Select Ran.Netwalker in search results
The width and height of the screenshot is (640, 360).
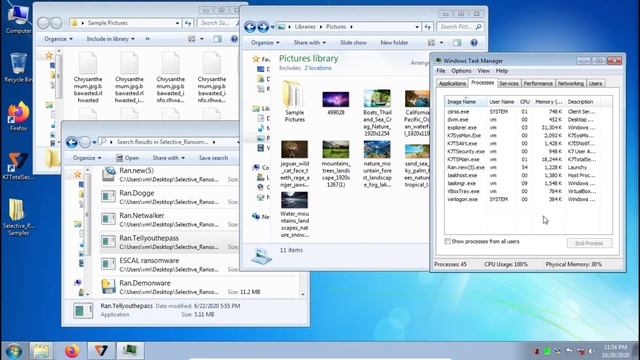pos(169,220)
